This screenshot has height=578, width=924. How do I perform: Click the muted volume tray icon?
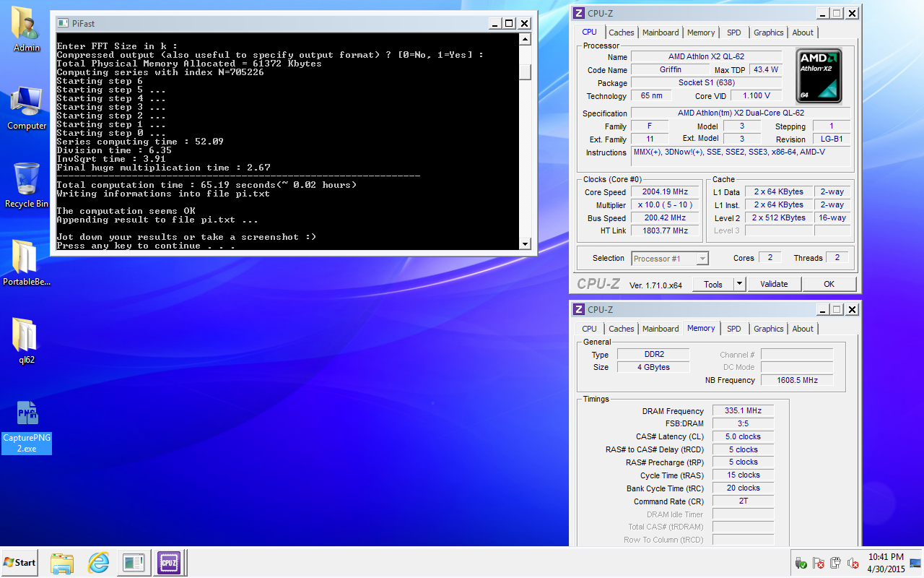point(853,563)
